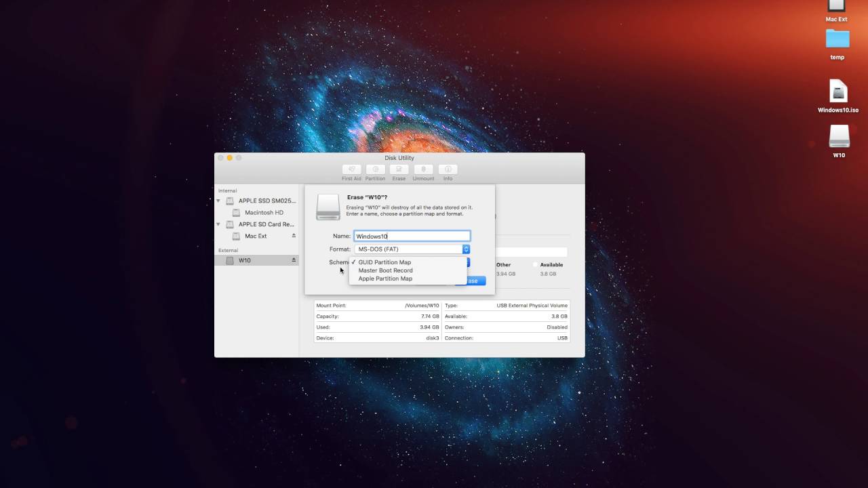Click the USB External Physical Volume type
This screenshot has width=868, height=488.
point(532,306)
